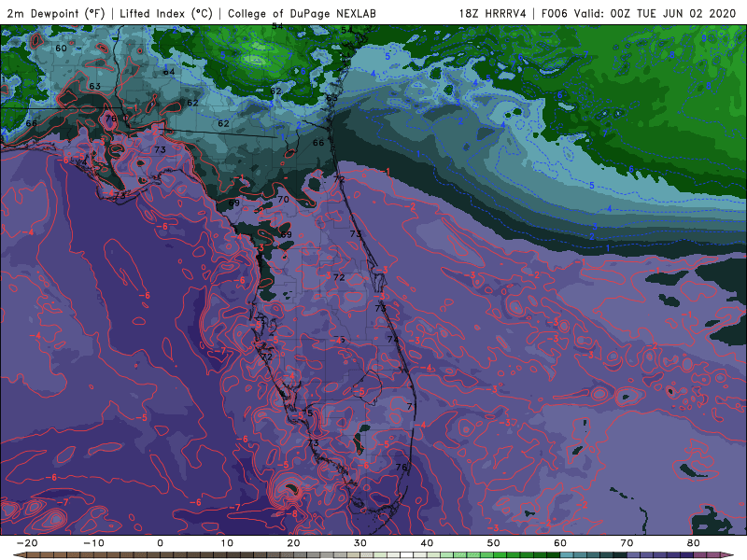Click the "18Z HRRRV4" model run label
747x560 pixels.
click(x=493, y=13)
